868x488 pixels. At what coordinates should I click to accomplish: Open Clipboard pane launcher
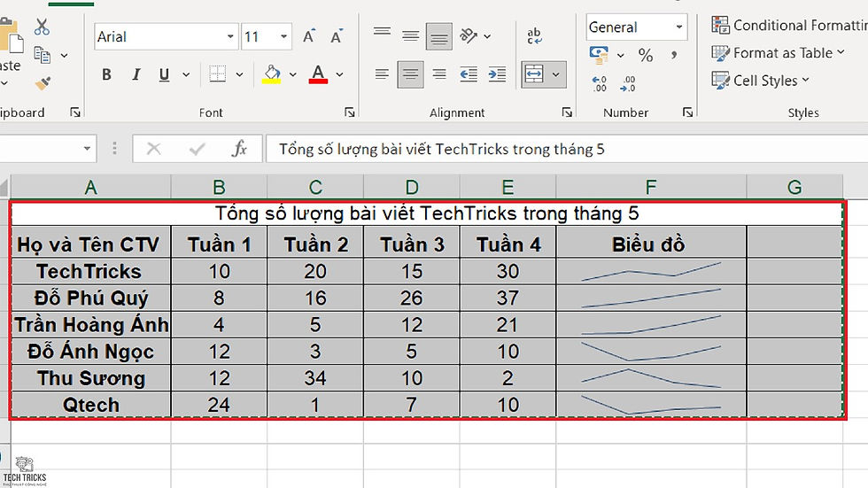[x=75, y=112]
